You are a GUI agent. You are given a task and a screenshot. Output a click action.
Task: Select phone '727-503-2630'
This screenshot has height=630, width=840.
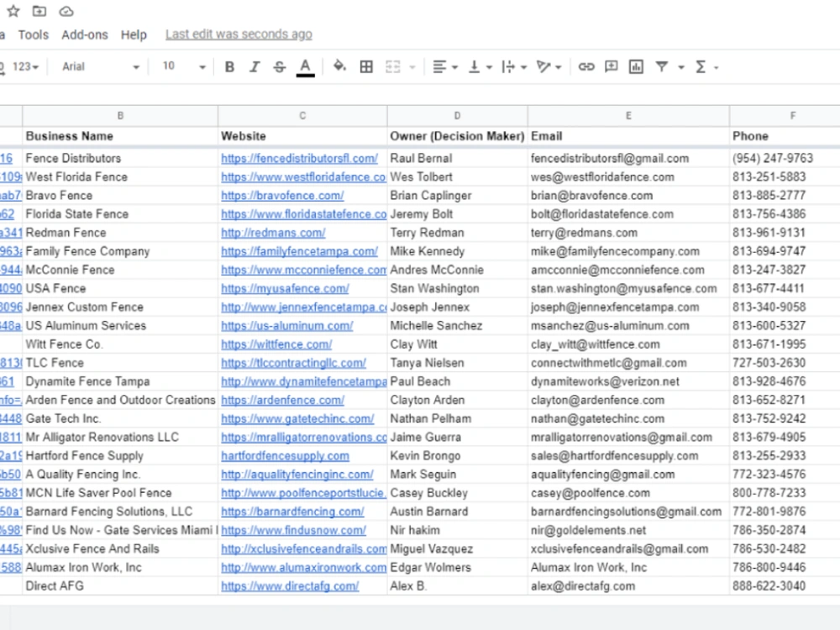[x=785, y=363]
